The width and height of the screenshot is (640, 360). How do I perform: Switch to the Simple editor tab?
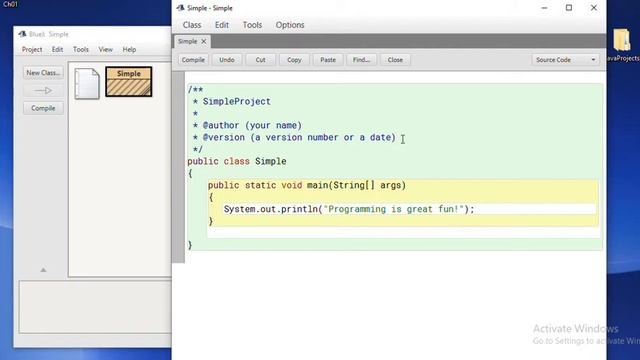point(188,41)
